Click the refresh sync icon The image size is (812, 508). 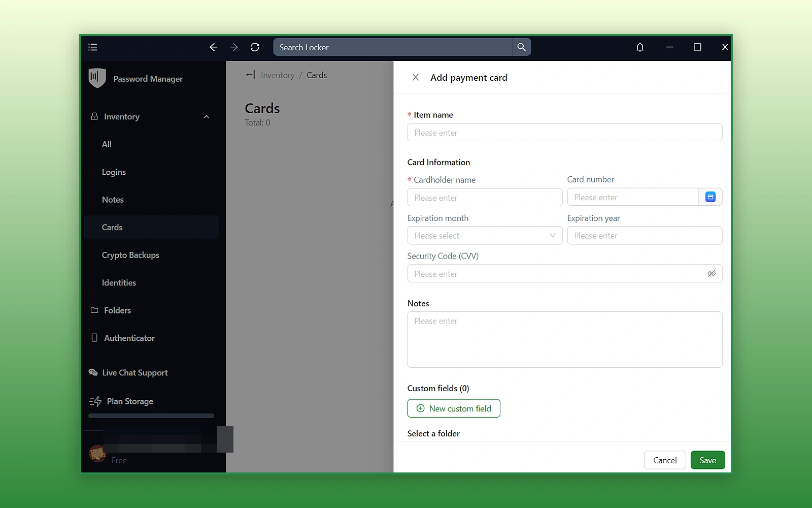pyautogui.click(x=255, y=47)
